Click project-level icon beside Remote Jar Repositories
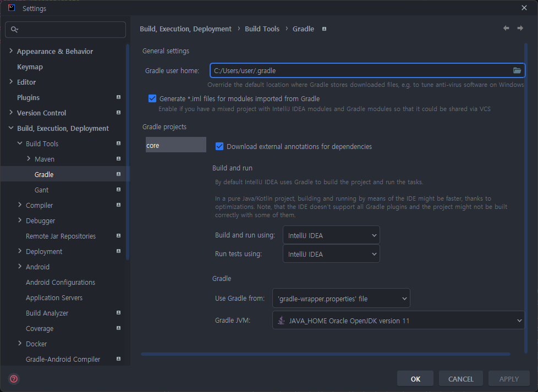The width and height of the screenshot is (538, 392). coord(118,236)
